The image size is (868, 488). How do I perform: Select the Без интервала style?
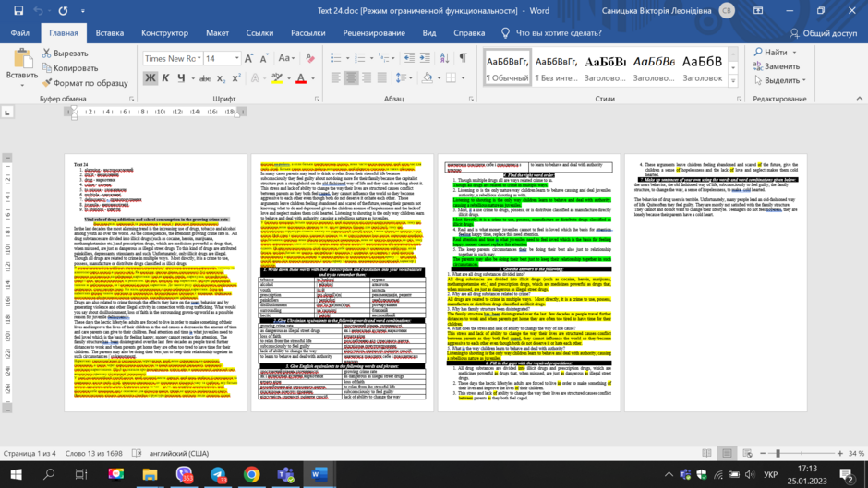[x=556, y=67]
